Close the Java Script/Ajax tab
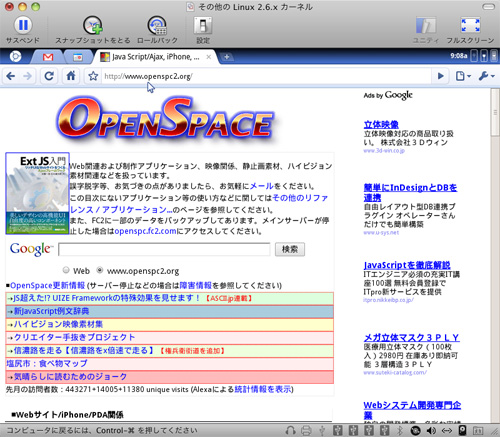 209,57
